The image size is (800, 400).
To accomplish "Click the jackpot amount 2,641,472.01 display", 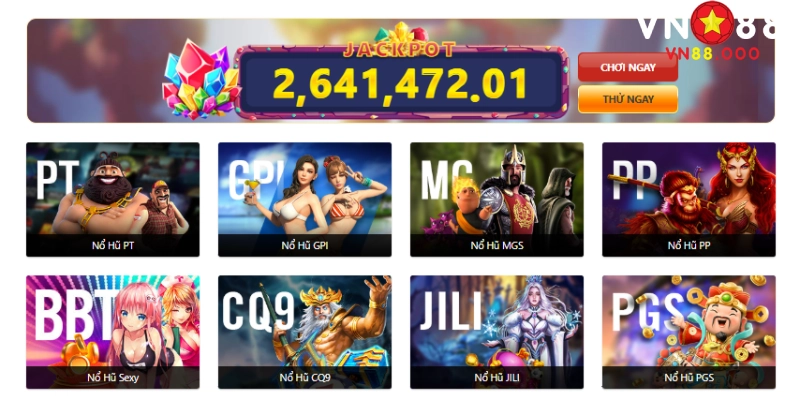I will (401, 83).
